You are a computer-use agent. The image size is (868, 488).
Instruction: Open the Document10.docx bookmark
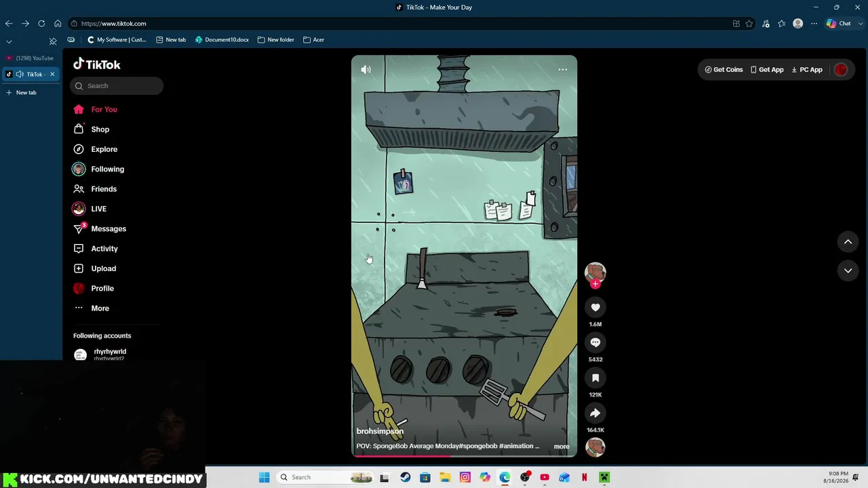222,40
